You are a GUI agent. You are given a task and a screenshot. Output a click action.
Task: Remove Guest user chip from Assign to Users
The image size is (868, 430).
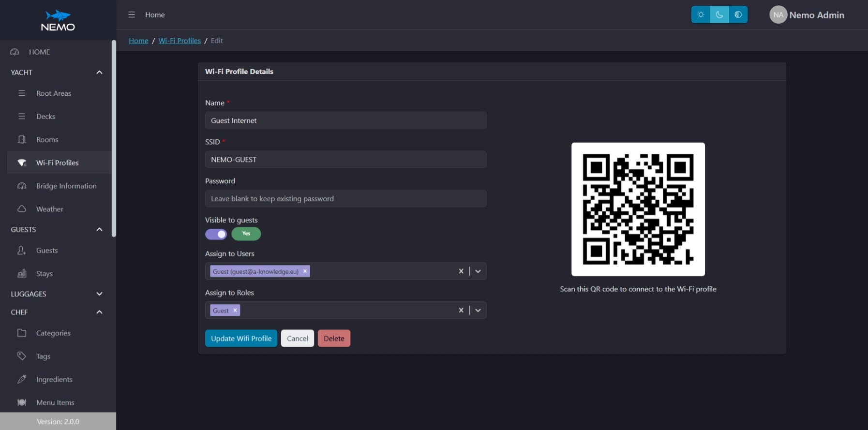[x=305, y=271]
